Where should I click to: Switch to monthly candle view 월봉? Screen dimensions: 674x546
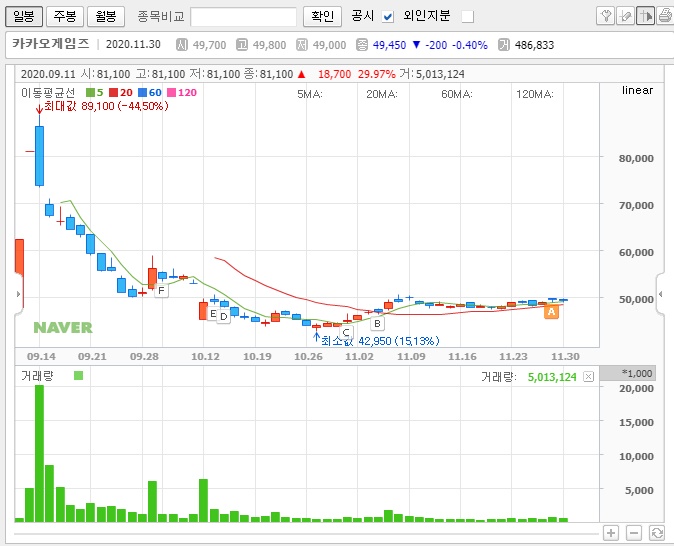tap(106, 16)
